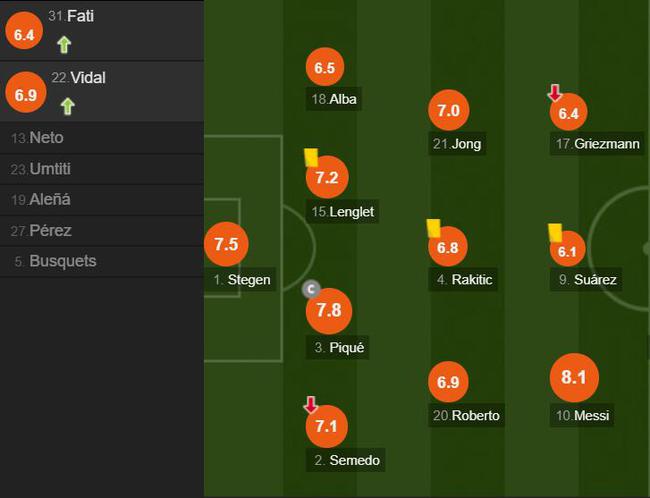Viewport: 650px width, 498px height.
Task: Select Neto in the bench list
Action: 102,138
